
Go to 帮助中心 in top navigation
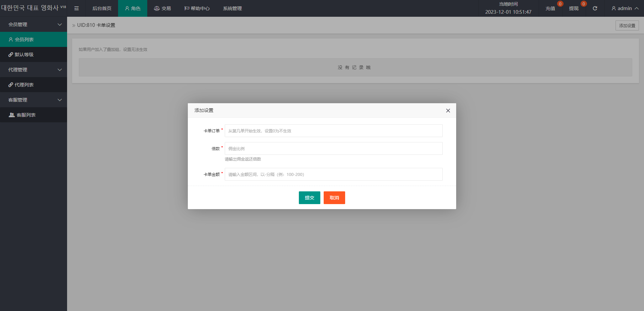(x=197, y=8)
